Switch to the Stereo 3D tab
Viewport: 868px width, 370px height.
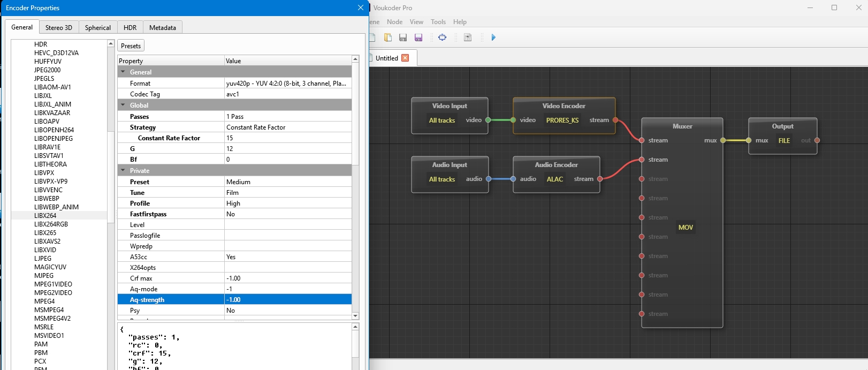click(59, 27)
